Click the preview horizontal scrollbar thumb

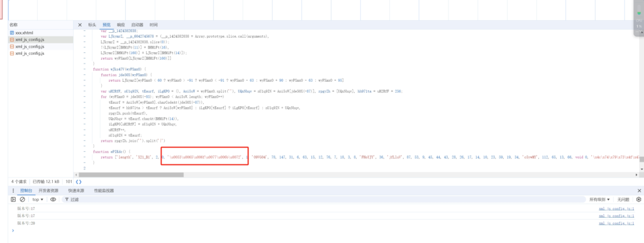131,175
